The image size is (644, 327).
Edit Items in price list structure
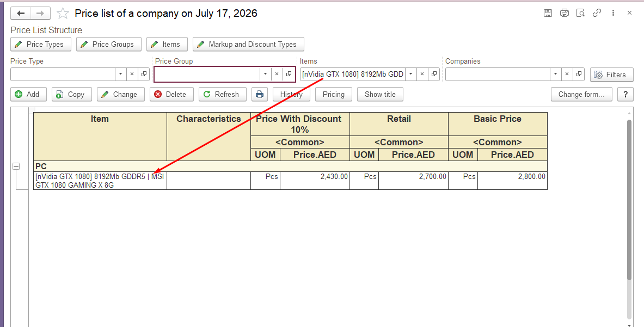167,44
